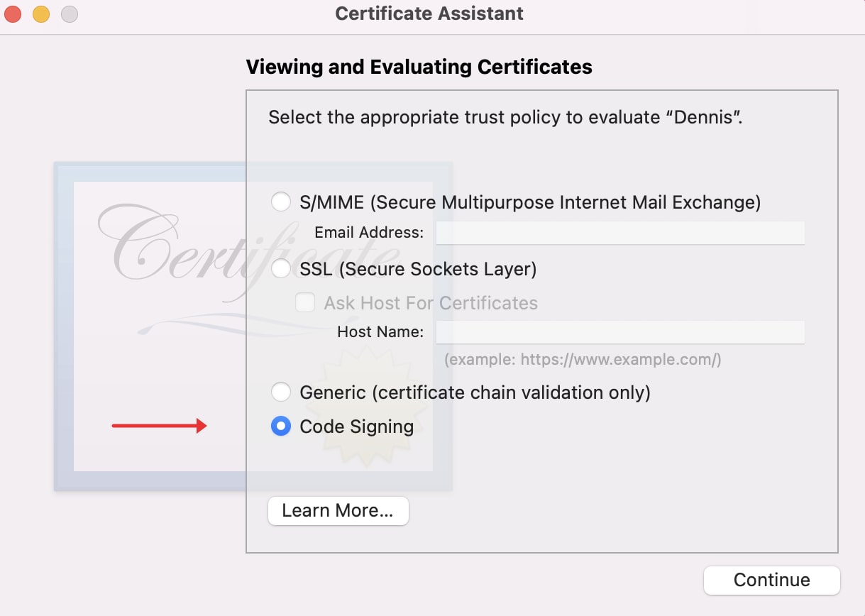The image size is (865, 616).
Task: Close the Certificate Assistant window
Action: [x=13, y=13]
